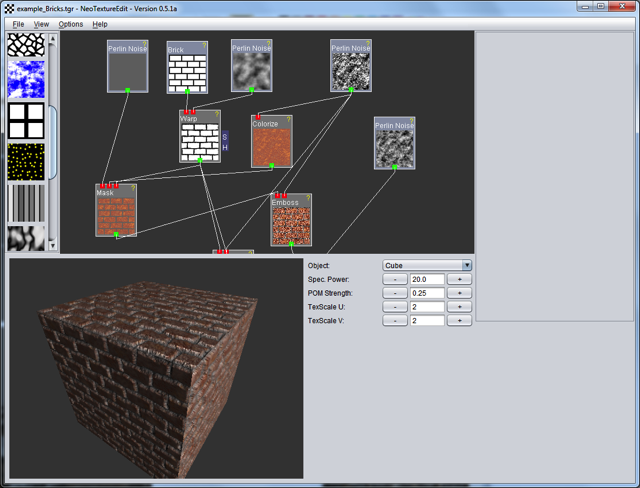
Task: Select the Colorize node
Action: [x=272, y=142]
